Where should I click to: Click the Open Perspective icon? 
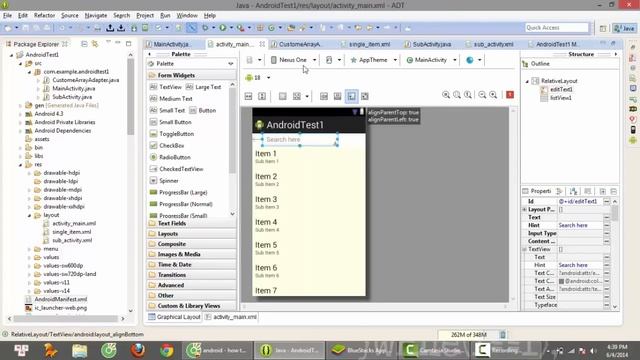603,28
